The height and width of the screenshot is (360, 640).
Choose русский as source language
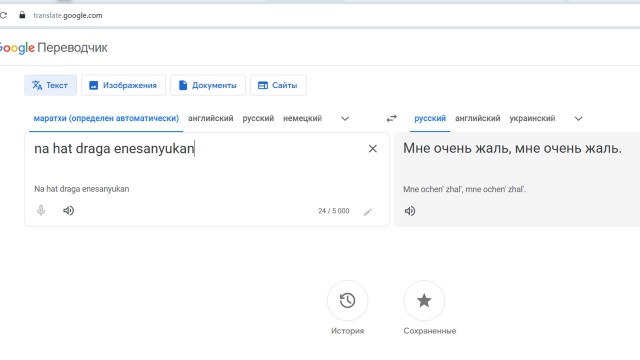[x=258, y=118]
